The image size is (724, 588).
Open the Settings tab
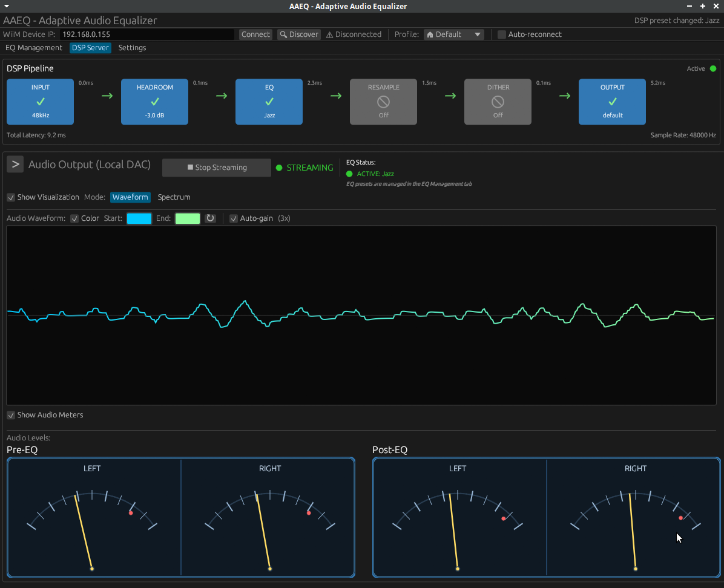pyautogui.click(x=132, y=48)
